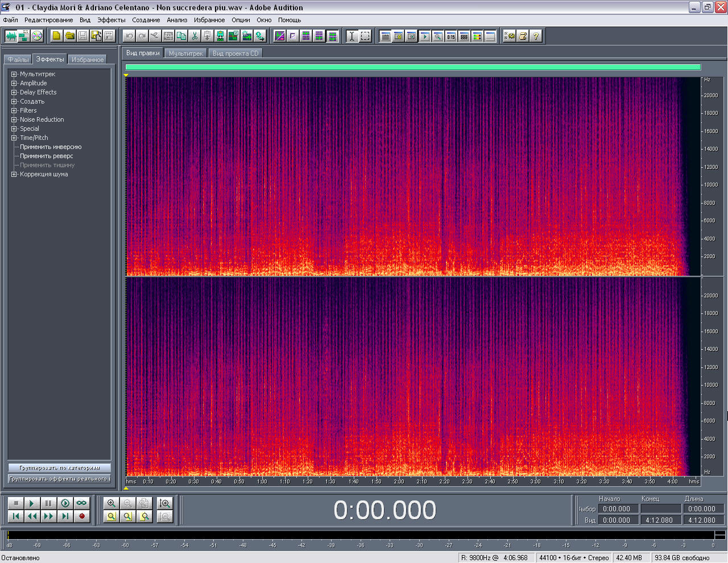Click the selection start time field
This screenshot has height=563, width=728.
point(617,509)
